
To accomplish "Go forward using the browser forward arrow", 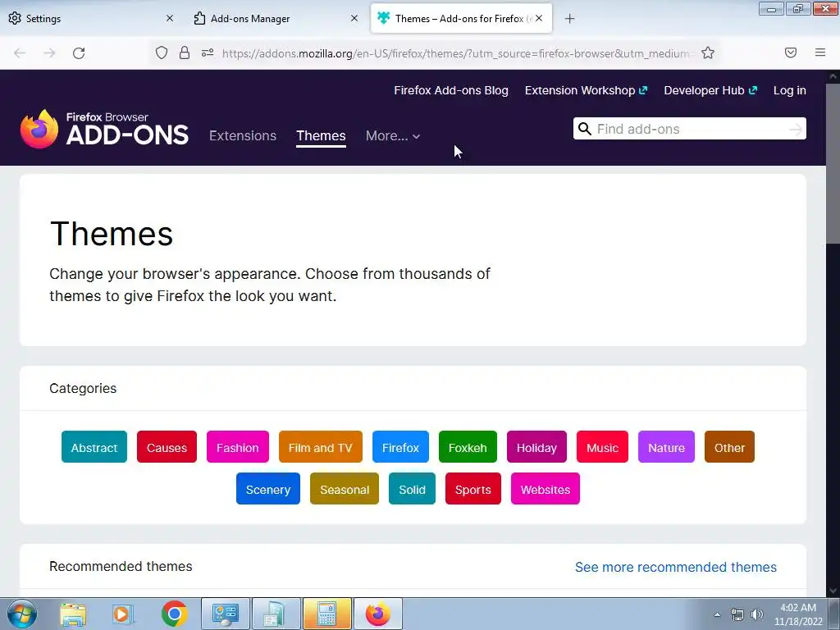I will [x=49, y=53].
